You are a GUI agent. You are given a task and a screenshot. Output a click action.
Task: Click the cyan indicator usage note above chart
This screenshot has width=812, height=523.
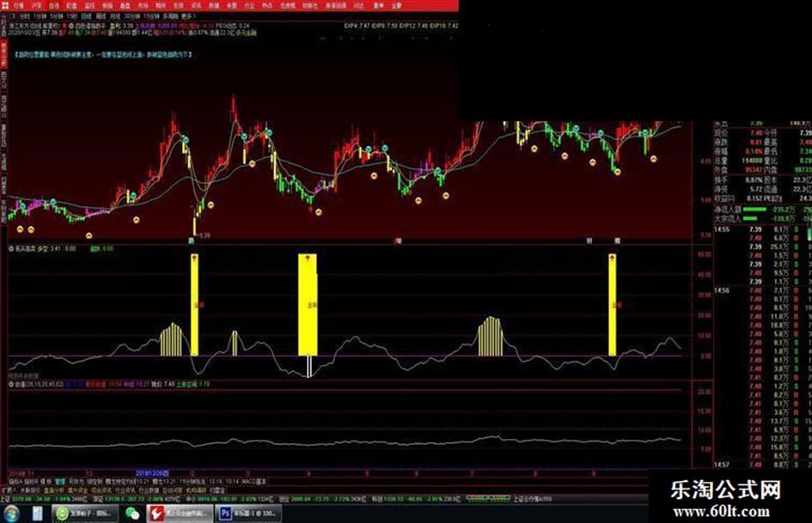click(x=102, y=54)
